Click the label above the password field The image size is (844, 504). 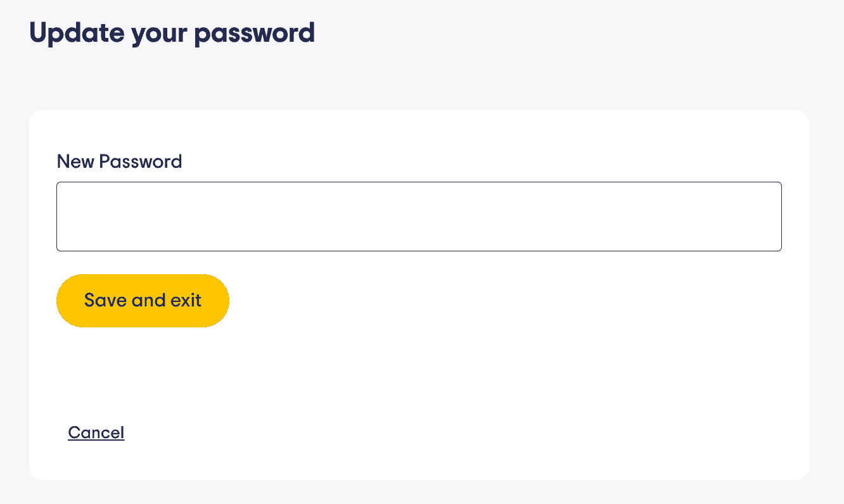point(119,161)
